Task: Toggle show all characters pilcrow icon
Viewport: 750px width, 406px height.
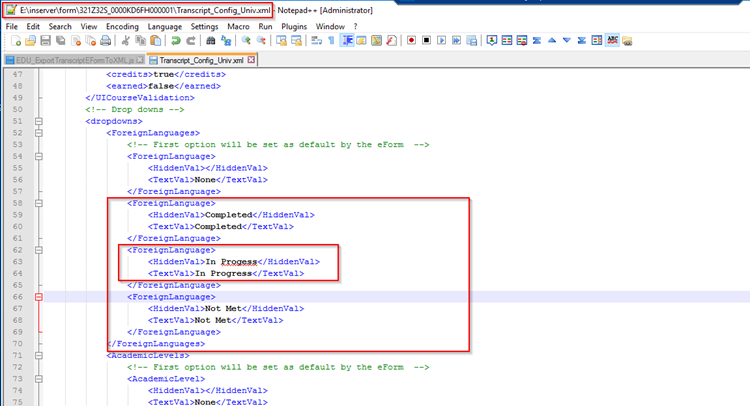Action: (331, 41)
